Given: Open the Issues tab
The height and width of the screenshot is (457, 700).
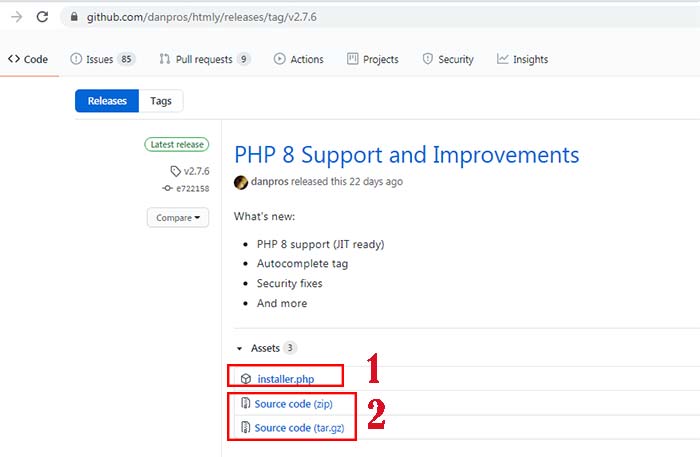Looking at the screenshot, I should click(102, 59).
